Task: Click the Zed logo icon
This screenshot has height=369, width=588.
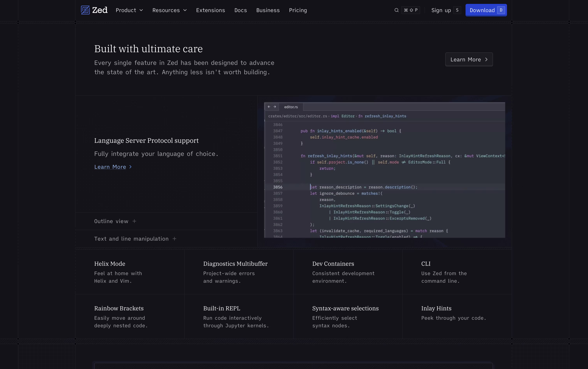Action: pos(85,10)
